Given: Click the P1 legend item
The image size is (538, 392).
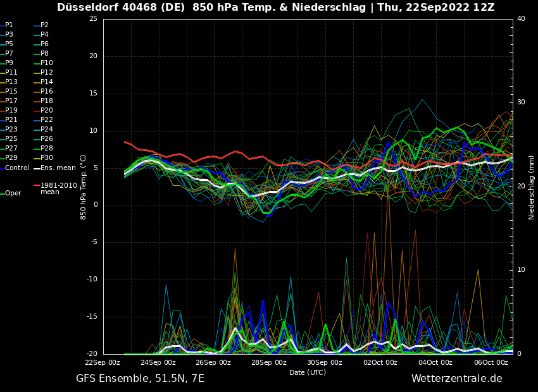Looking at the screenshot, I should (x=9, y=25).
